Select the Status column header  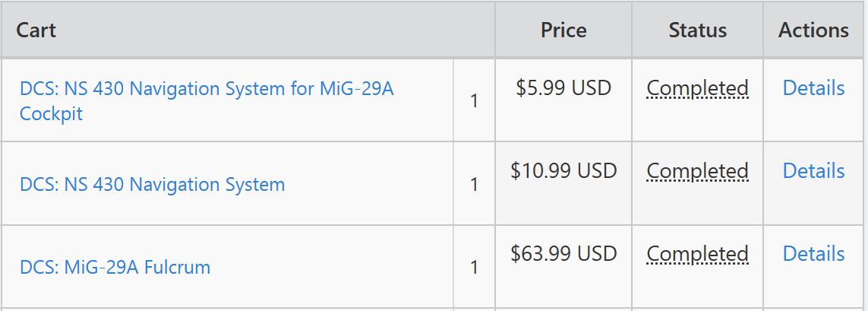tap(697, 30)
